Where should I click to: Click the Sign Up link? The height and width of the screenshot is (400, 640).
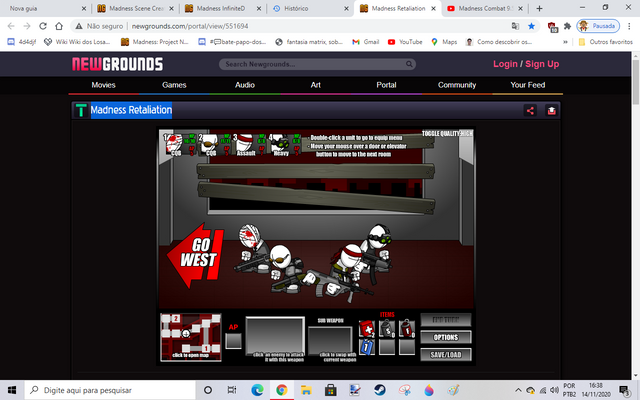tap(542, 64)
